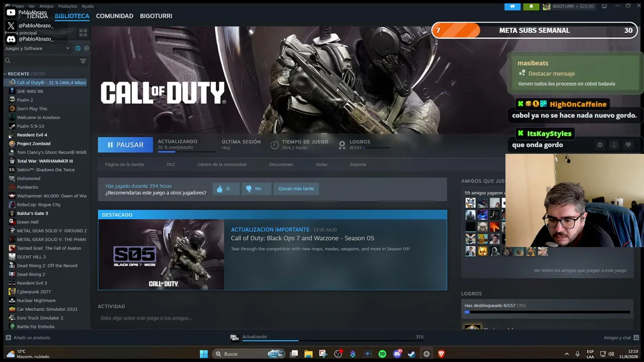
Task: Open Windows Start menu
Action: tap(204, 354)
